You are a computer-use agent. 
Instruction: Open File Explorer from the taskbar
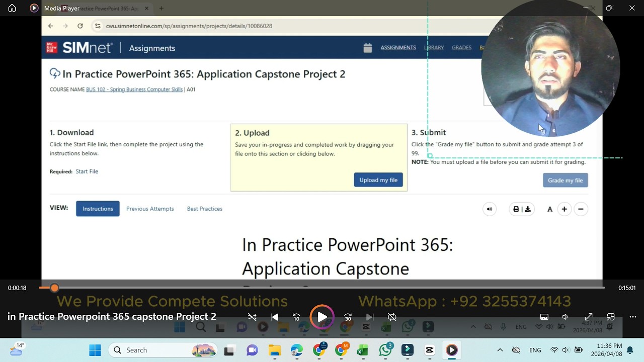coord(274,350)
